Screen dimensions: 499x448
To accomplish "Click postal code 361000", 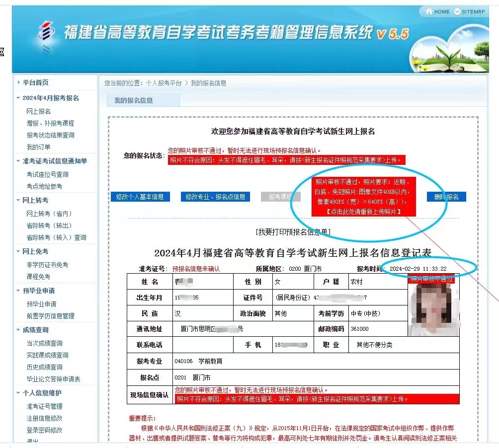I will tap(360, 329).
